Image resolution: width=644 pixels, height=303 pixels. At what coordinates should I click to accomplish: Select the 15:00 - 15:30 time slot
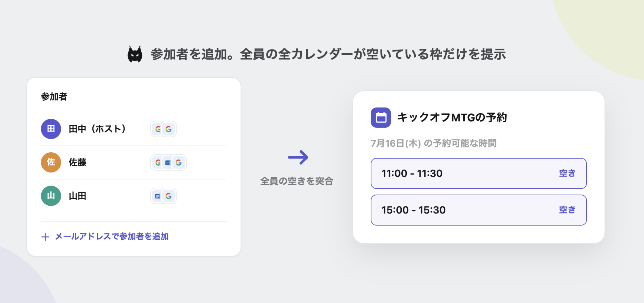pyautogui.click(x=479, y=210)
